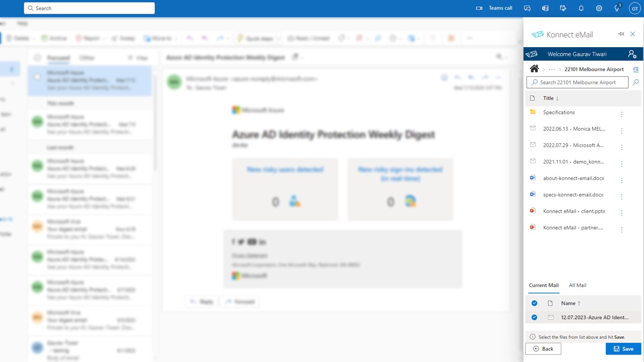
Task: Click the PowerPoint icon for partner file
Action: (x=533, y=227)
